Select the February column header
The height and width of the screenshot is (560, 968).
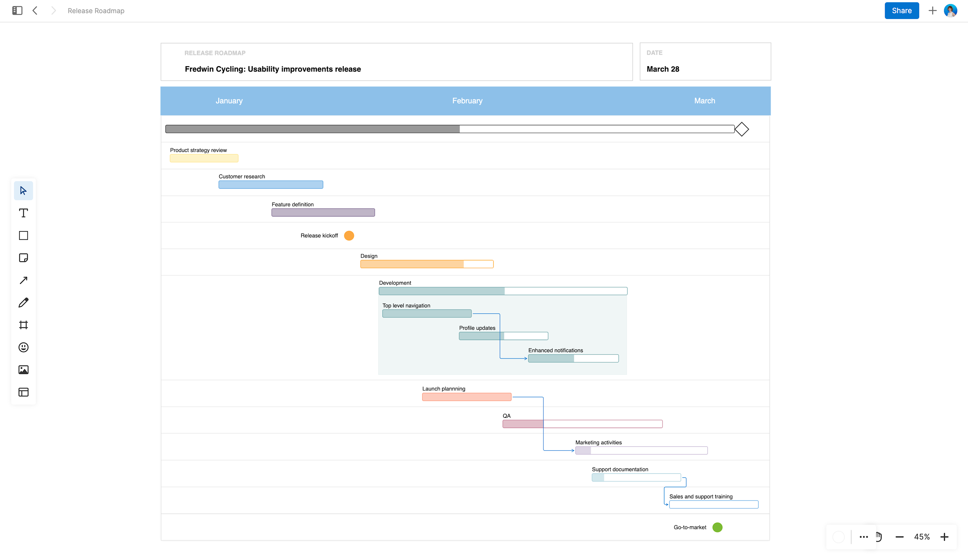coord(467,101)
